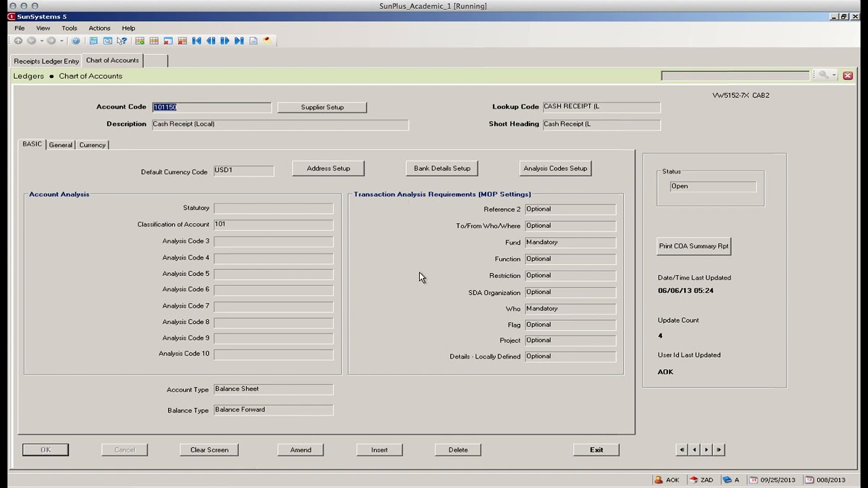Viewport: 868px width, 488px height.
Task: Click the delete window icon with red X
Action: point(168,41)
